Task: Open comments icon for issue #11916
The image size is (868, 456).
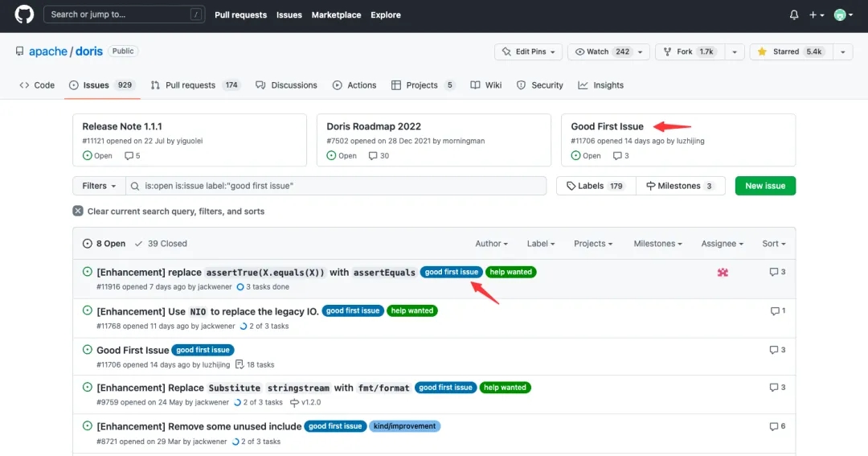Action: coord(777,272)
